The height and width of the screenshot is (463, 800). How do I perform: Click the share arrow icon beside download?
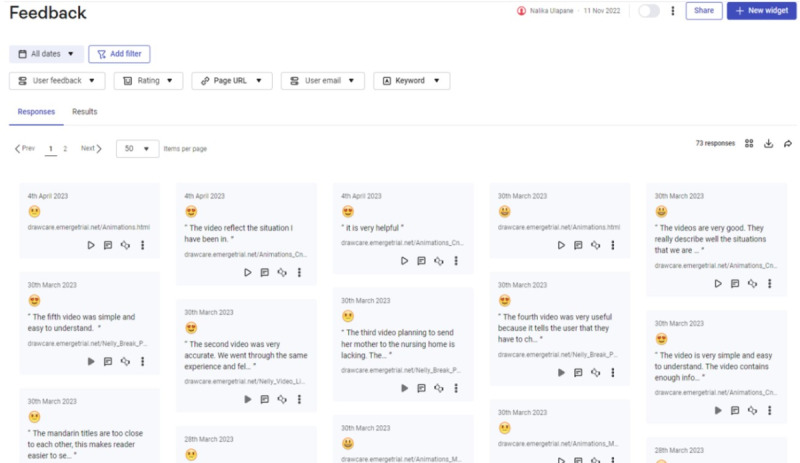[788, 143]
